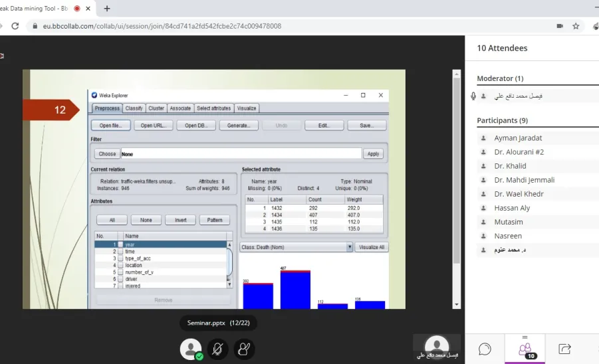
Task: Select attendee Hassan Aly
Action: click(512, 208)
